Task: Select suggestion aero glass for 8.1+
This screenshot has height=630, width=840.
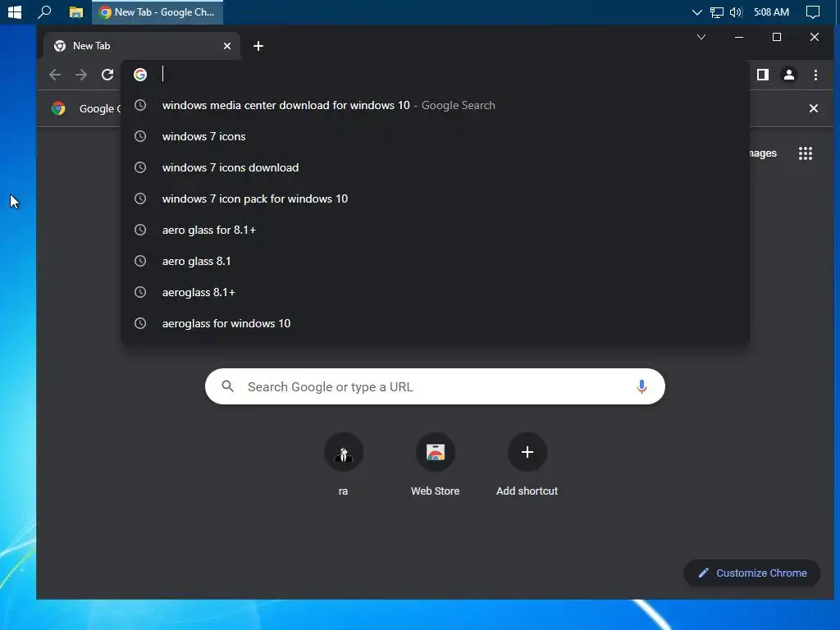Action: (435, 230)
